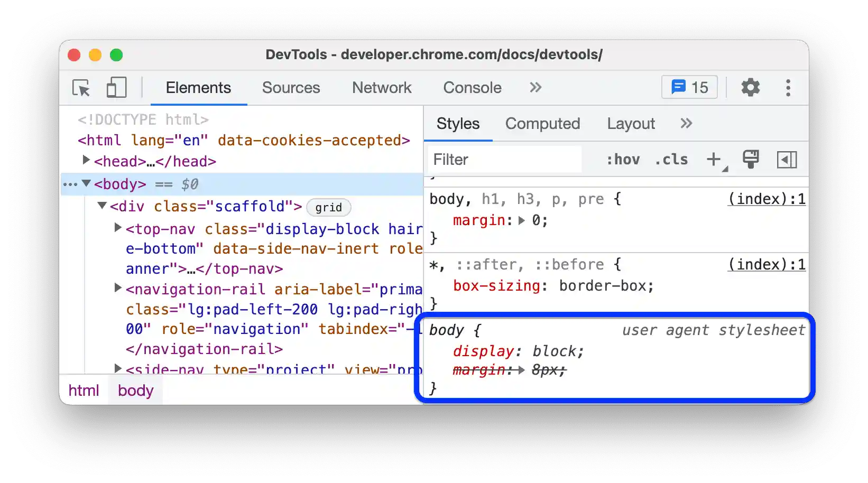Open the Network panel
The width and height of the screenshot is (868, 483).
(x=382, y=88)
